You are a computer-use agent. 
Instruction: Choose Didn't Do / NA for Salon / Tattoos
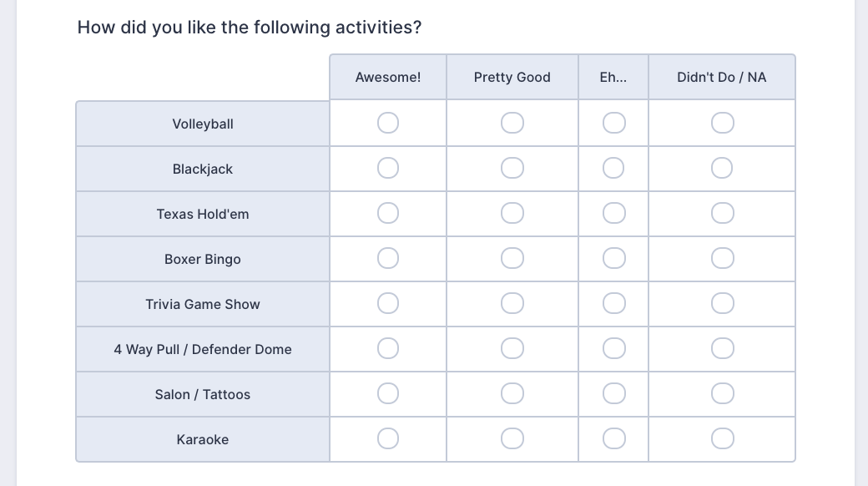[722, 394]
